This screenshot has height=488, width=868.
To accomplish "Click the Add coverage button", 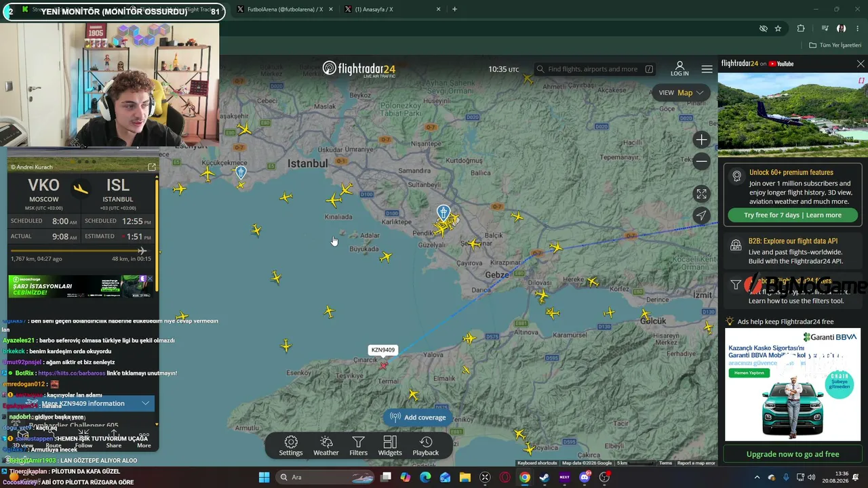I will pos(418,418).
